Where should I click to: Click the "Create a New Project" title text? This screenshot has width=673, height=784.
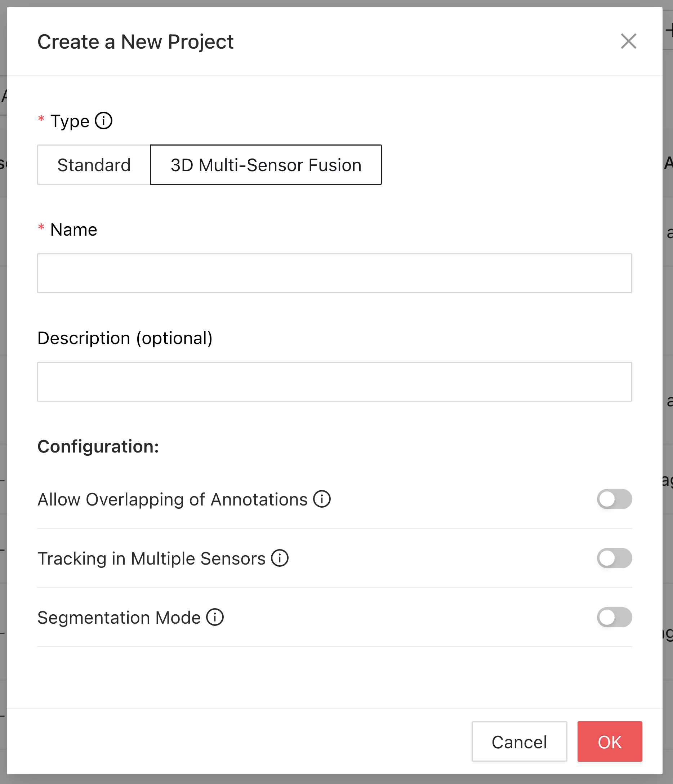[x=135, y=42]
